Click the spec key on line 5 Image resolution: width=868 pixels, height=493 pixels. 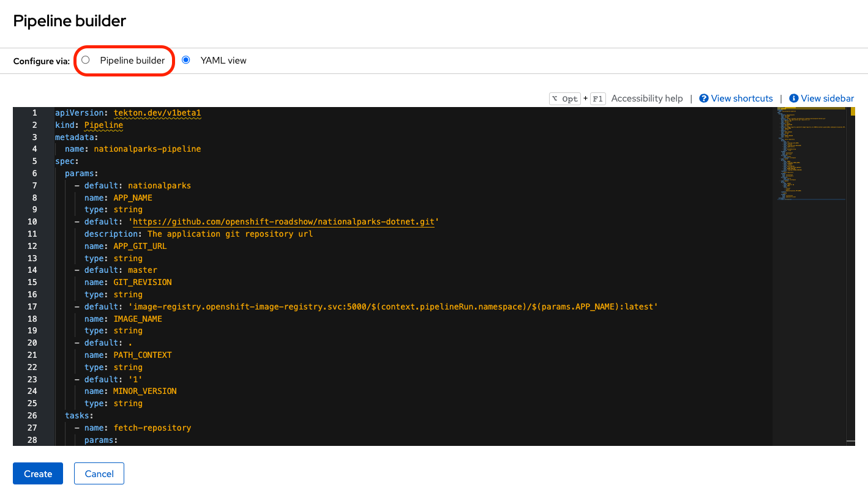pyautogui.click(x=65, y=161)
